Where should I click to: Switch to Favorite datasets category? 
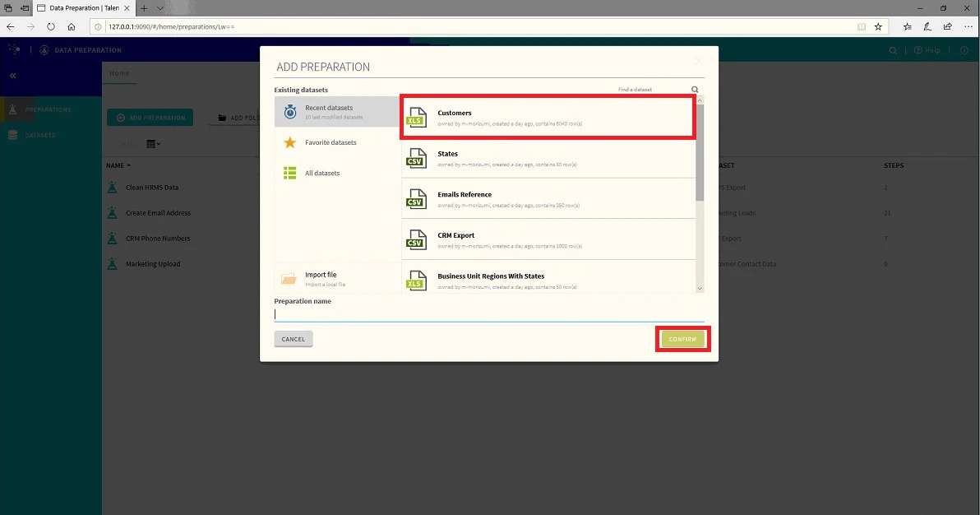tap(337, 142)
